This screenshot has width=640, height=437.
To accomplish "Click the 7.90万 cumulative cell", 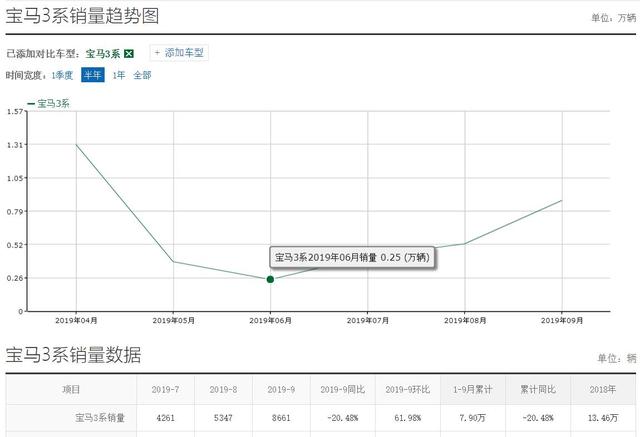I will point(473,418).
